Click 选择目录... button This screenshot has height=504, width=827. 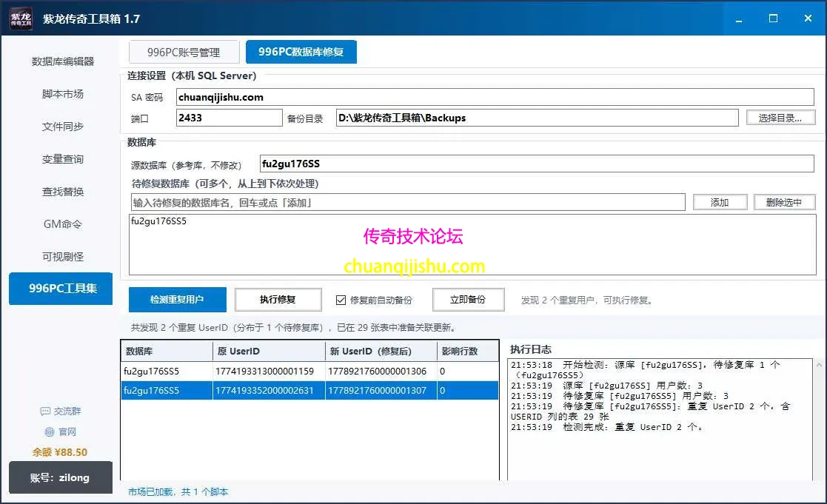[780, 118]
